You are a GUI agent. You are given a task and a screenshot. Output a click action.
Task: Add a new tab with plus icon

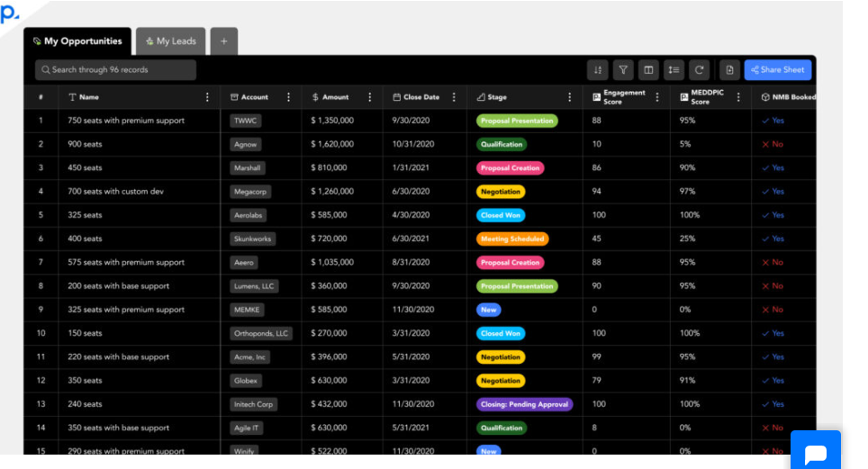tap(224, 41)
